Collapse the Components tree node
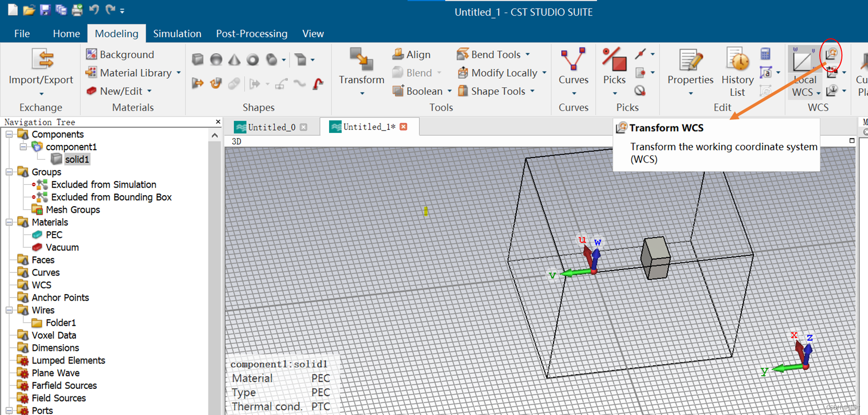 9,134
